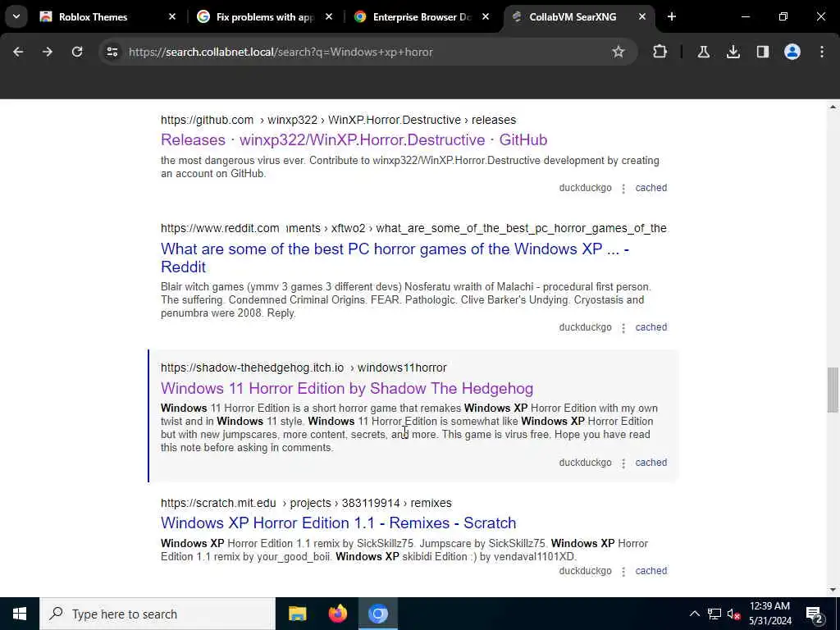This screenshot has width=840, height=630.
Task: Open the Downloads icon
Action: 733,52
